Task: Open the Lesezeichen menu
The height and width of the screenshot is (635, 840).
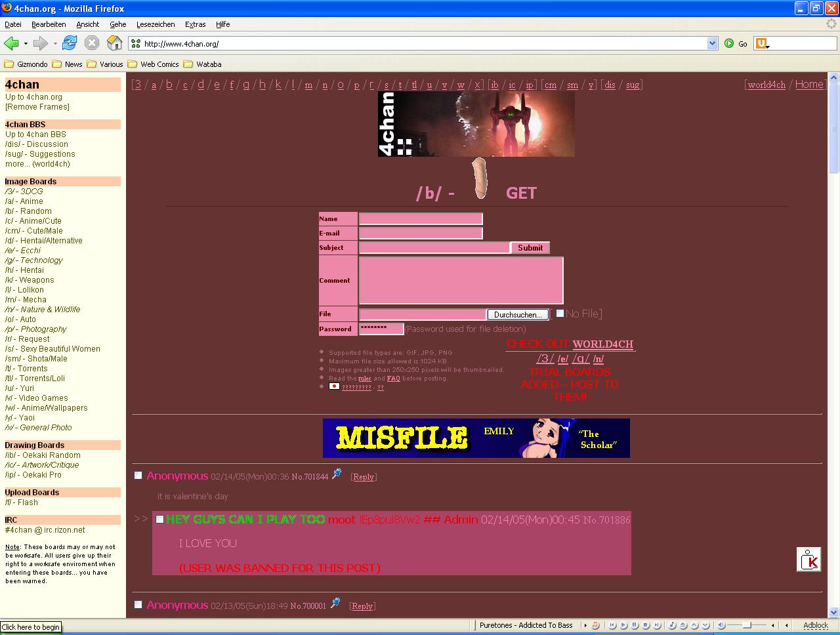Action: click(x=156, y=24)
